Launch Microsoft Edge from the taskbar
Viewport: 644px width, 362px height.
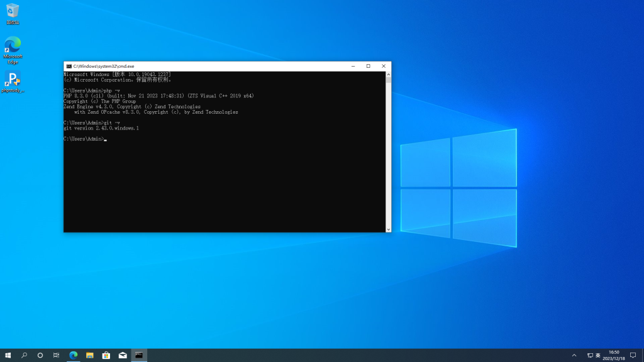point(73,356)
